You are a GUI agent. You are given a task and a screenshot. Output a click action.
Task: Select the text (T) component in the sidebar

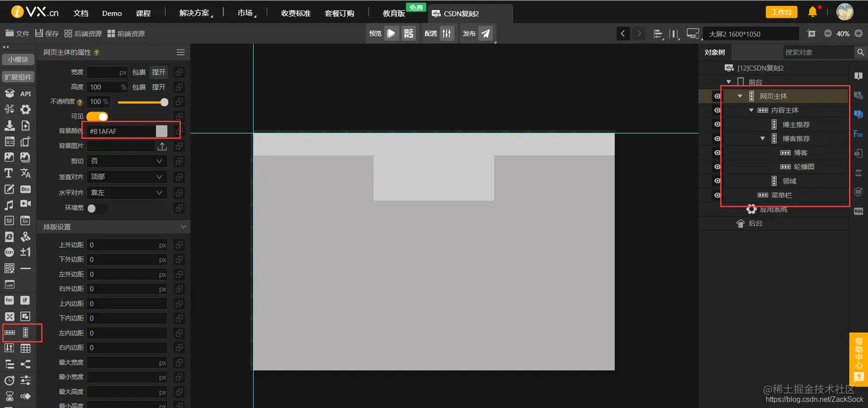click(x=9, y=173)
